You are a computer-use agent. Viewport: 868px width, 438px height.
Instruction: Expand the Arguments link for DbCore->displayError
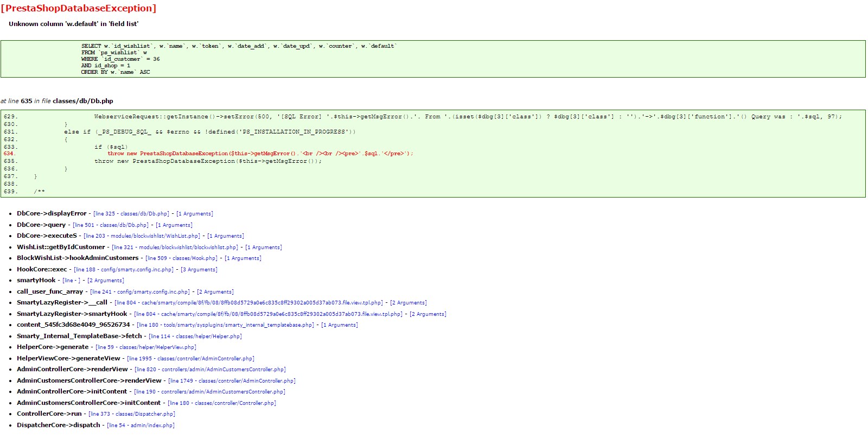pyautogui.click(x=195, y=214)
